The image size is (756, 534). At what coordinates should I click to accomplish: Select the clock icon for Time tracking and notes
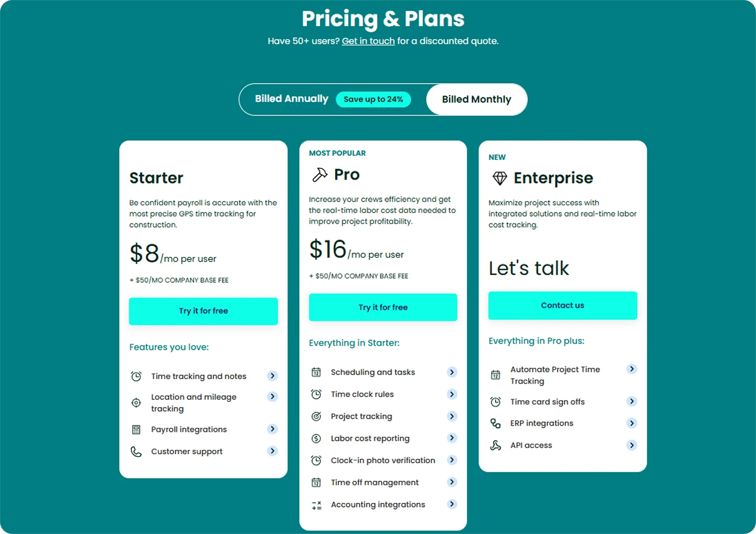pyautogui.click(x=136, y=376)
